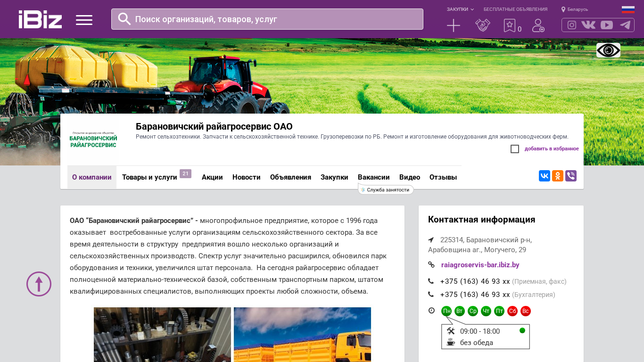This screenshot has width=644, height=362.
Task: Switch to the Видео tab
Action: 410,177
